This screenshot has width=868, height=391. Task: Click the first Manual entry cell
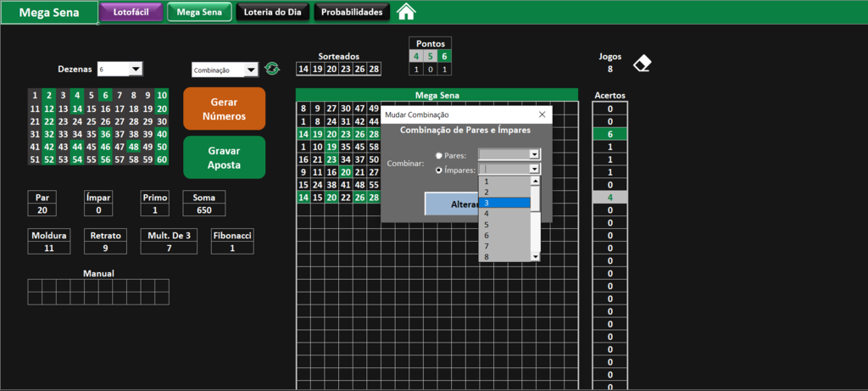pos(35,285)
